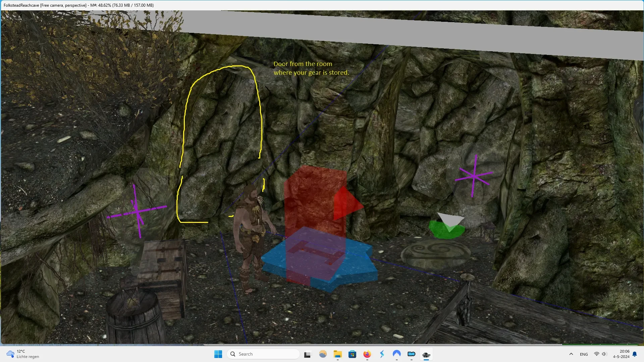Screen dimensions: 644x362
Task: Open the blue lightning bolt taskbar app
Action: tap(382, 354)
